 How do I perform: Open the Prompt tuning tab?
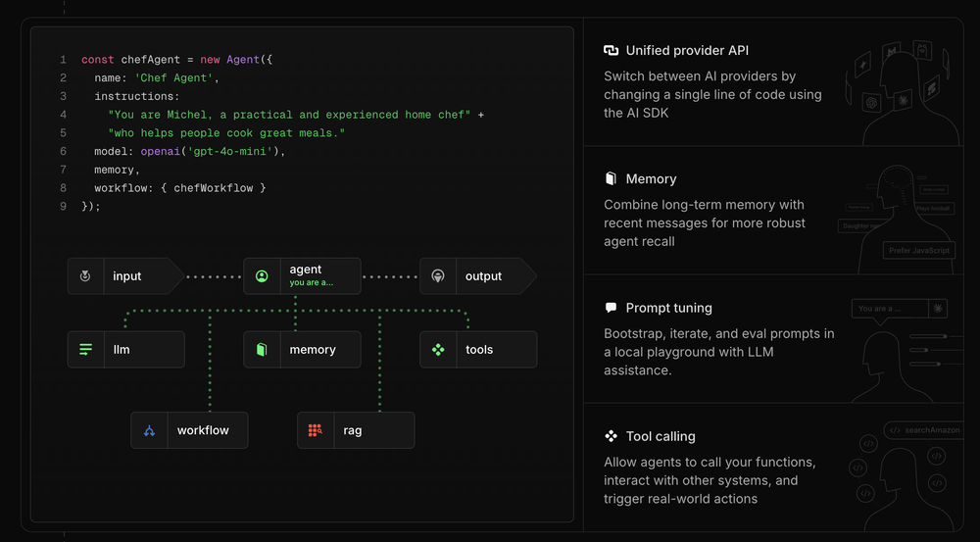point(773,339)
